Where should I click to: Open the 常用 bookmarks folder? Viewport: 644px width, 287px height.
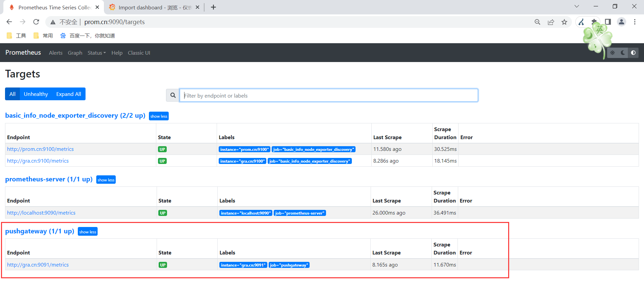coord(43,36)
